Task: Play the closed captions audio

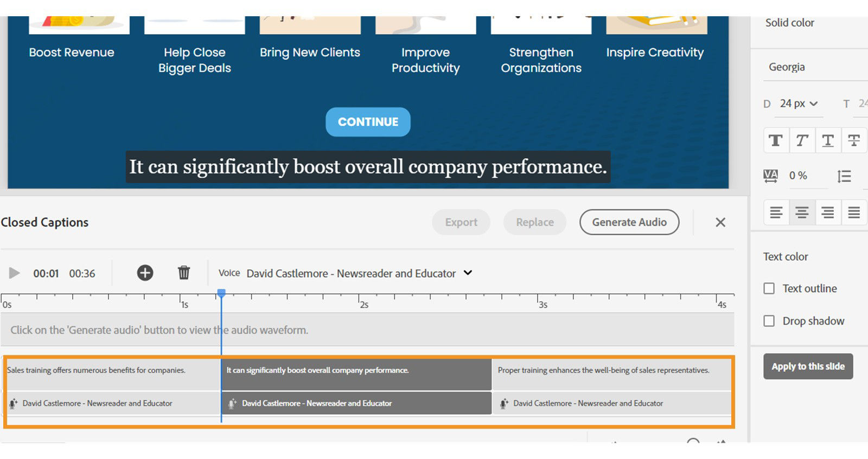Action: click(15, 273)
